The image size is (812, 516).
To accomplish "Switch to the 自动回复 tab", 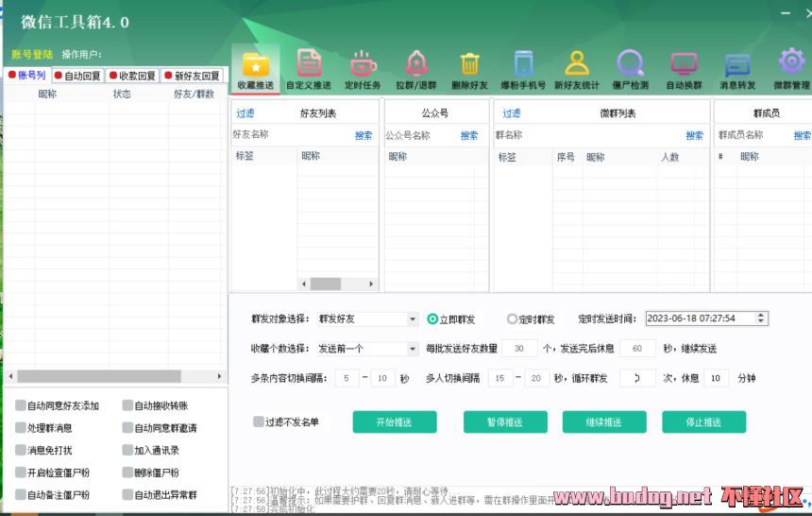I will tap(78, 76).
